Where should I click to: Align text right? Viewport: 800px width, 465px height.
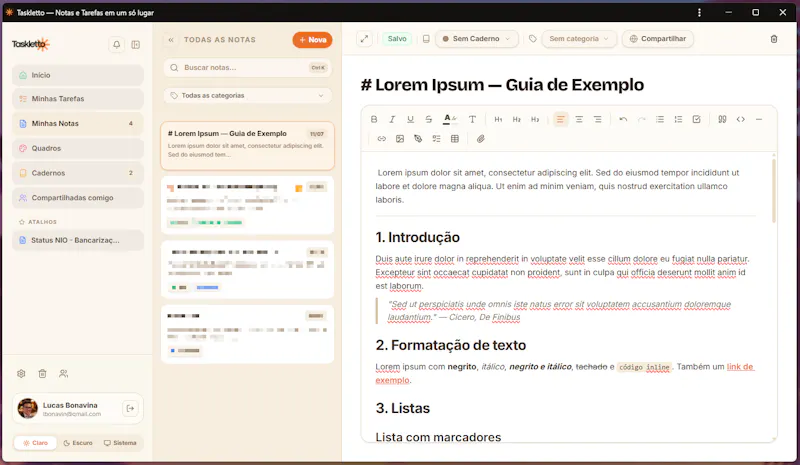coord(597,119)
